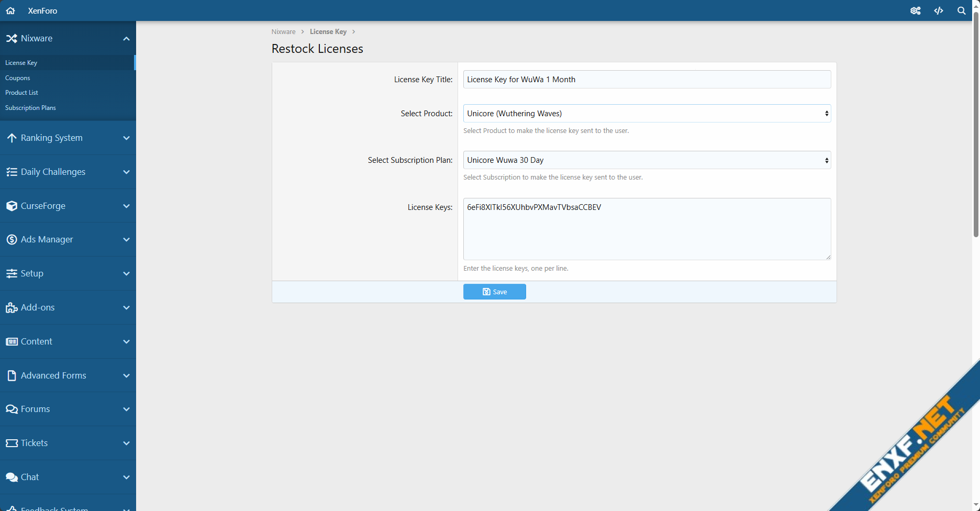Select the Ranking System menu label
Viewport: 980px width, 511px height.
click(x=52, y=138)
